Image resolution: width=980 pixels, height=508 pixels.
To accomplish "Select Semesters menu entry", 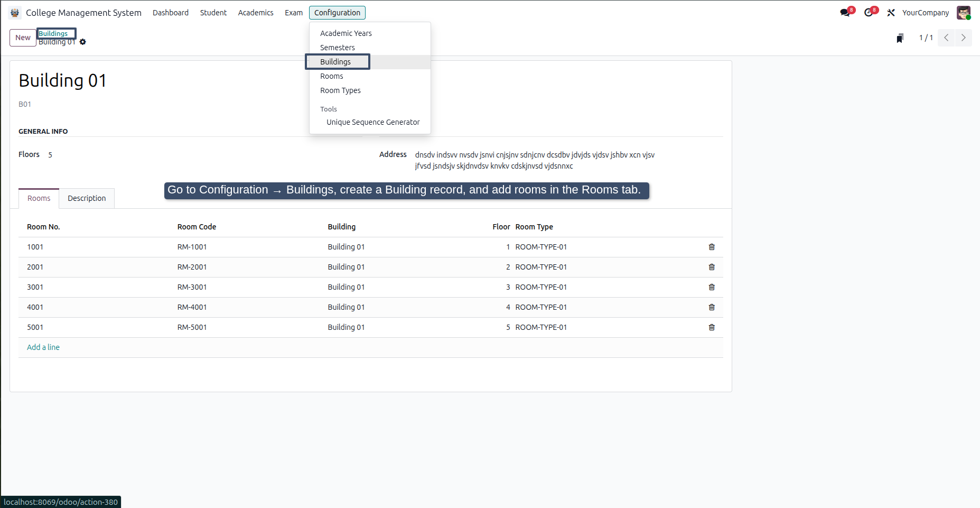I will point(370,48).
